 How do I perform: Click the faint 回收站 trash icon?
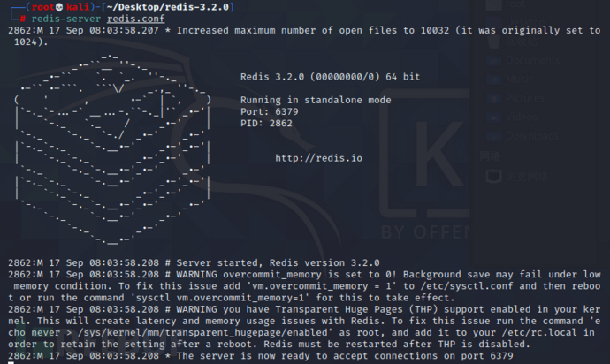494,42
